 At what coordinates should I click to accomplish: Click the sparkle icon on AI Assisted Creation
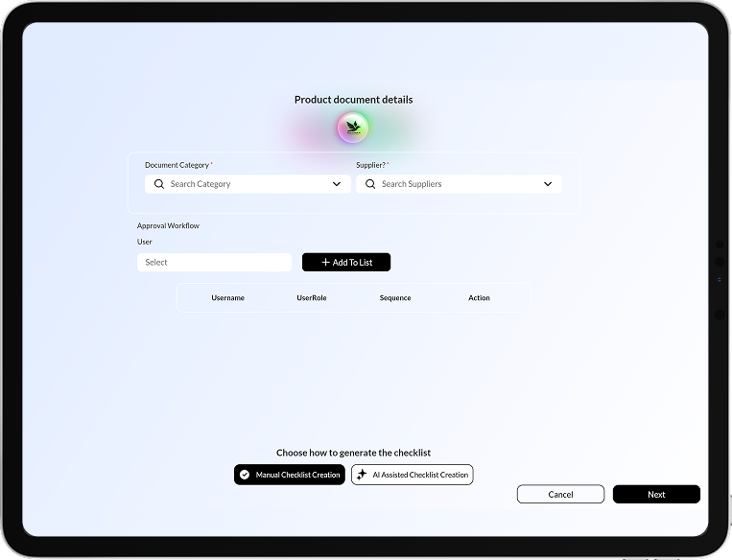[x=362, y=475]
